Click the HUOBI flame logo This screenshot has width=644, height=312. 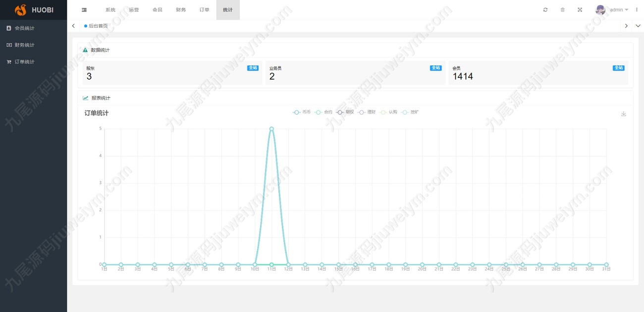click(x=20, y=10)
